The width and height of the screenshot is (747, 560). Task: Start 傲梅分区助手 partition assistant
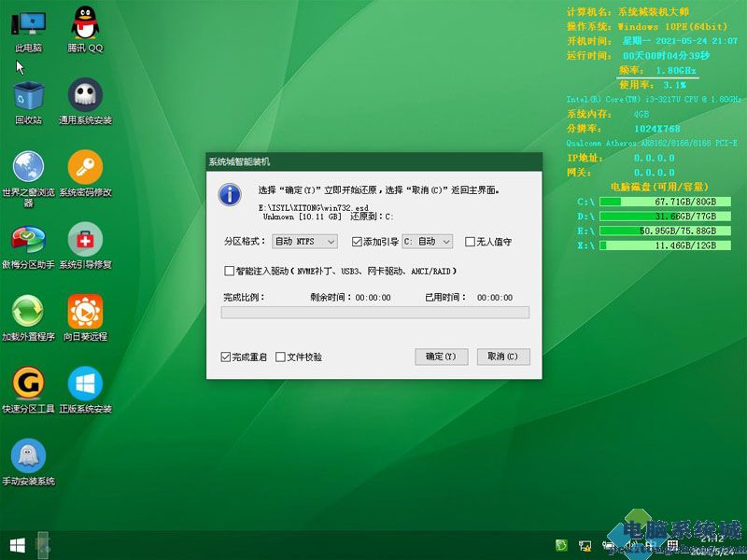tap(29, 246)
